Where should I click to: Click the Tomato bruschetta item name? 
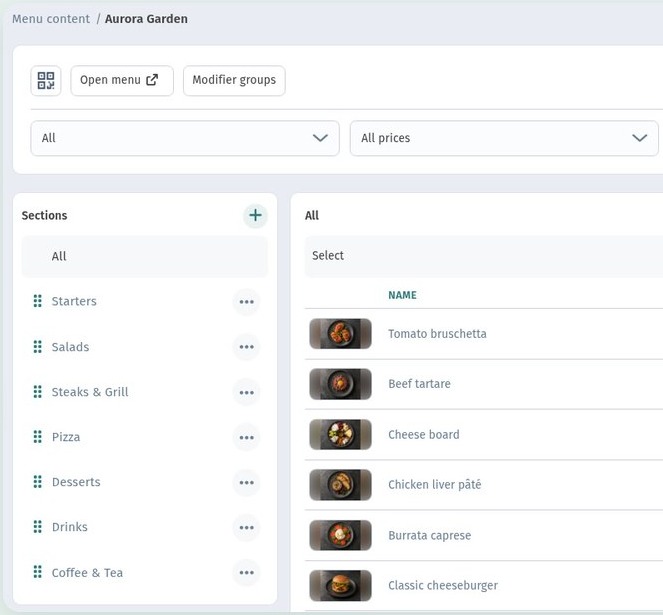pos(437,334)
